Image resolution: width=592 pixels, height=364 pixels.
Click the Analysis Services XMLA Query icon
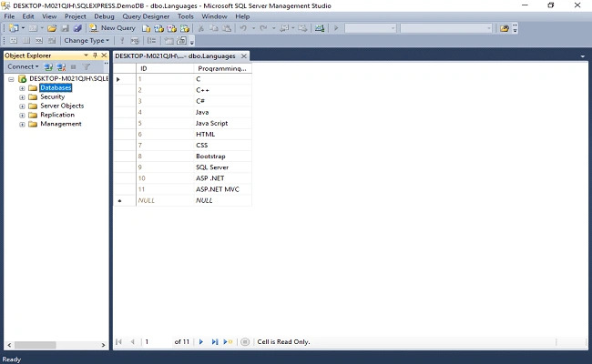click(x=185, y=28)
